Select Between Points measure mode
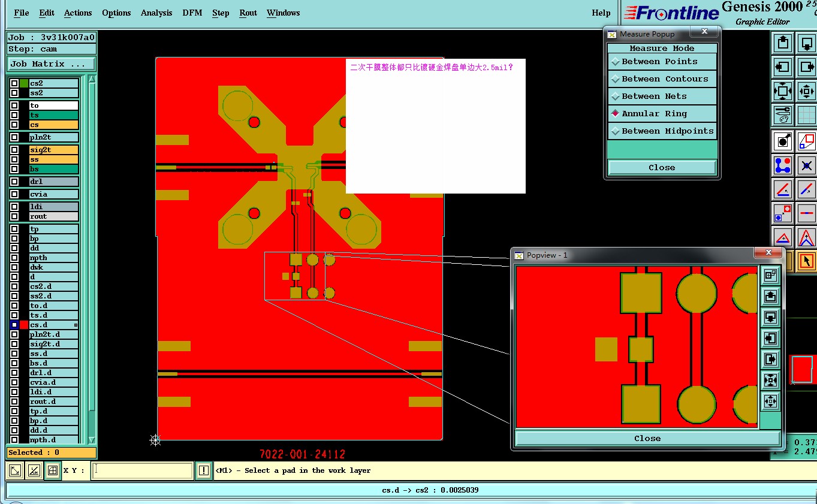The height and width of the screenshot is (504, 817). (x=662, y=61)
